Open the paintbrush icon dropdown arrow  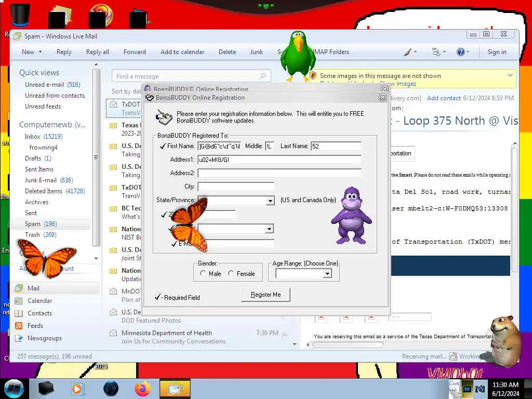coord(415,52)
